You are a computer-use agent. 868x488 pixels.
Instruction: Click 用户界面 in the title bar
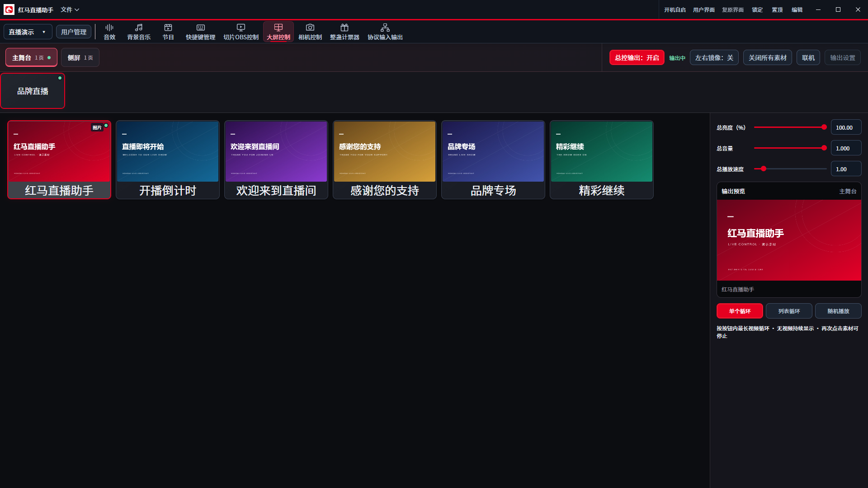click(x=703, y=9)
